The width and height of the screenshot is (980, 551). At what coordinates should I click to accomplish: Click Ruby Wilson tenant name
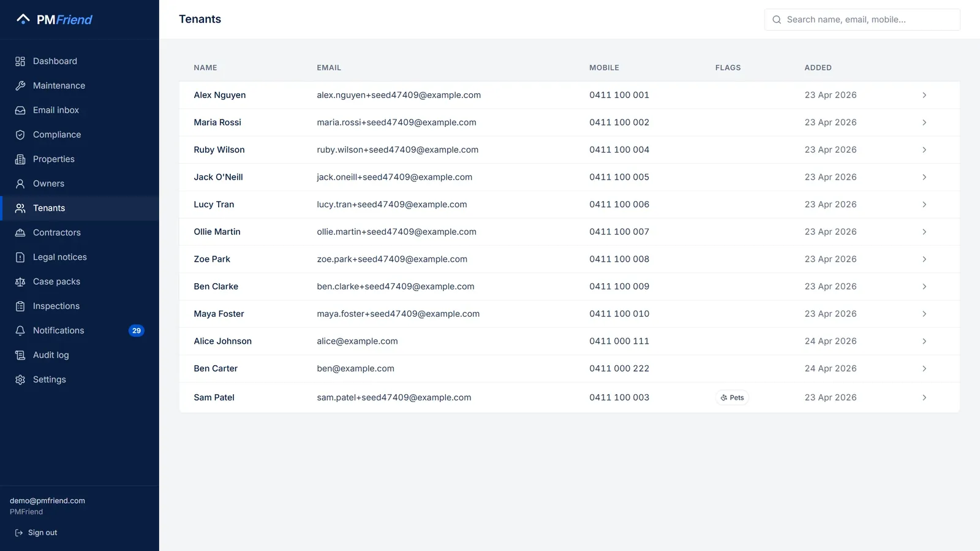tap(219, 150)
